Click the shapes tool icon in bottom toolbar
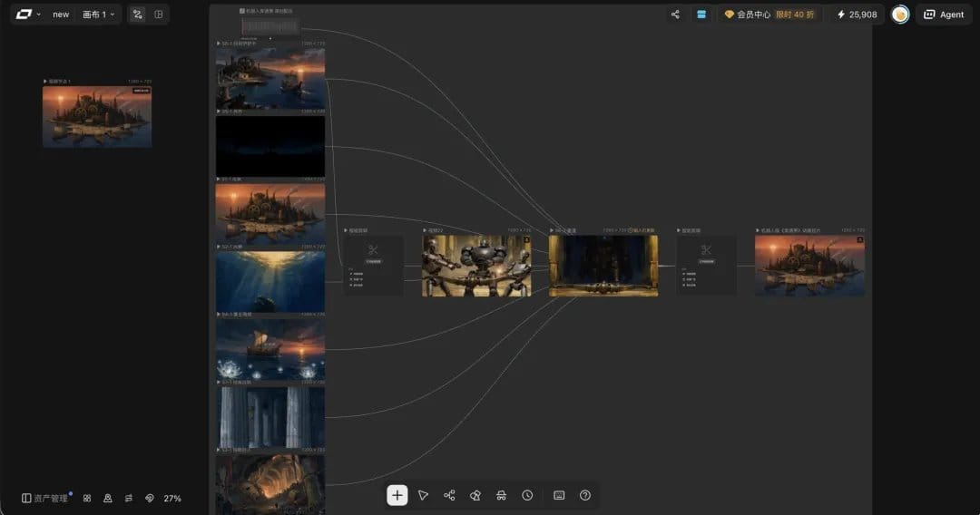The width and height of the screenshot is (980, 515). 475,495
